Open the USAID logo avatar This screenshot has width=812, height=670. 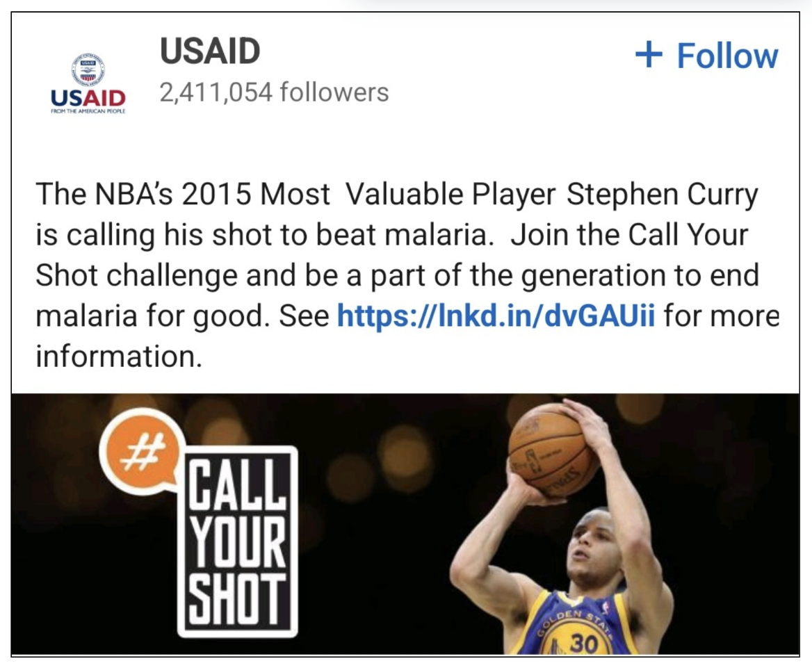point(88,83)
